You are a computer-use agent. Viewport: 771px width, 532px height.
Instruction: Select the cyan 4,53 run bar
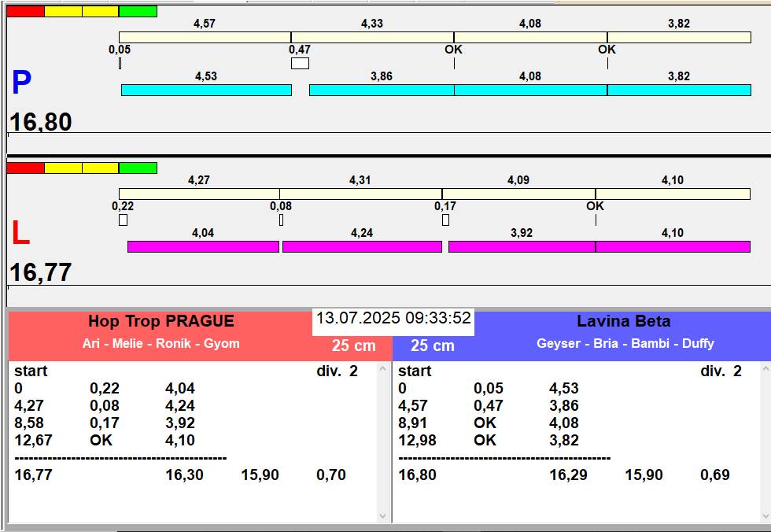point(206,90)
